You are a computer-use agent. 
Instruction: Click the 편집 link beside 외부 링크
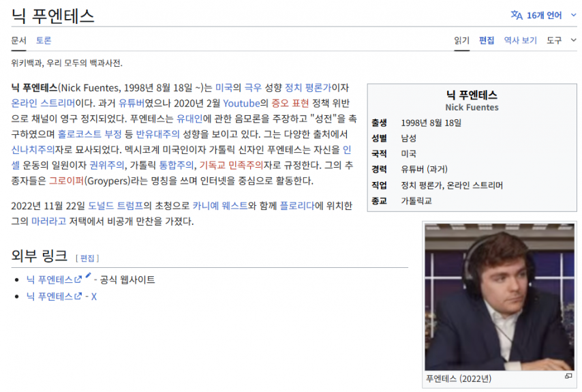pyautogui.click(x=87, y=258)
